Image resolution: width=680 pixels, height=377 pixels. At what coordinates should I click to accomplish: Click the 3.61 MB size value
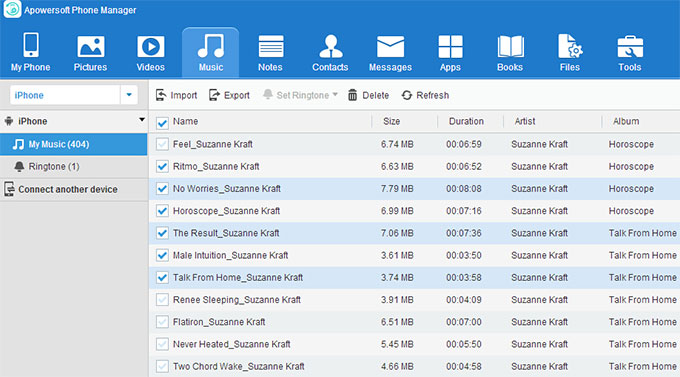pos(397,256)
